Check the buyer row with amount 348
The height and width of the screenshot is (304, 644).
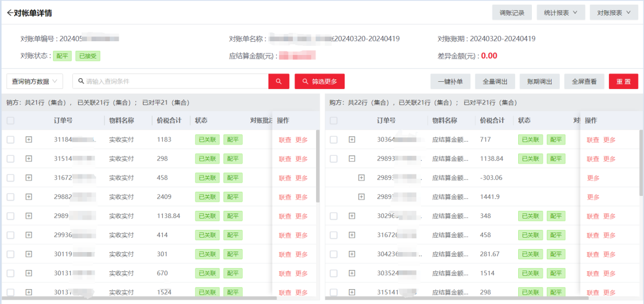[333, 216]
